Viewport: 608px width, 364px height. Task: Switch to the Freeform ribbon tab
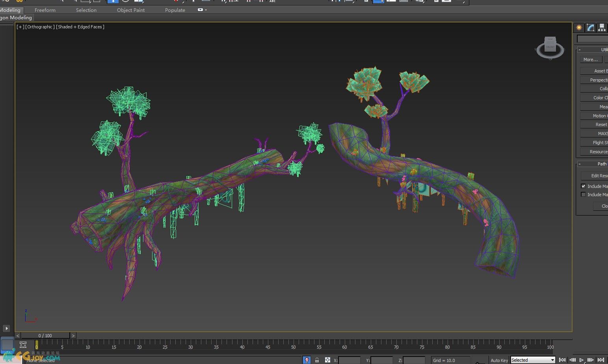[45, 10]
